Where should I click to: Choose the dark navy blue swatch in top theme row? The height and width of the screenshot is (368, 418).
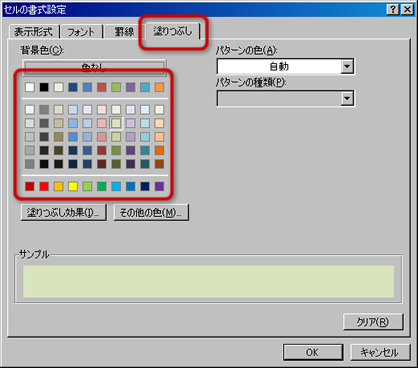73,87
